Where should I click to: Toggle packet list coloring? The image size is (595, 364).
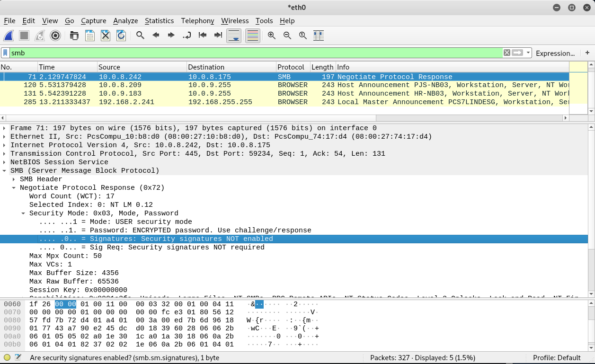253,36
